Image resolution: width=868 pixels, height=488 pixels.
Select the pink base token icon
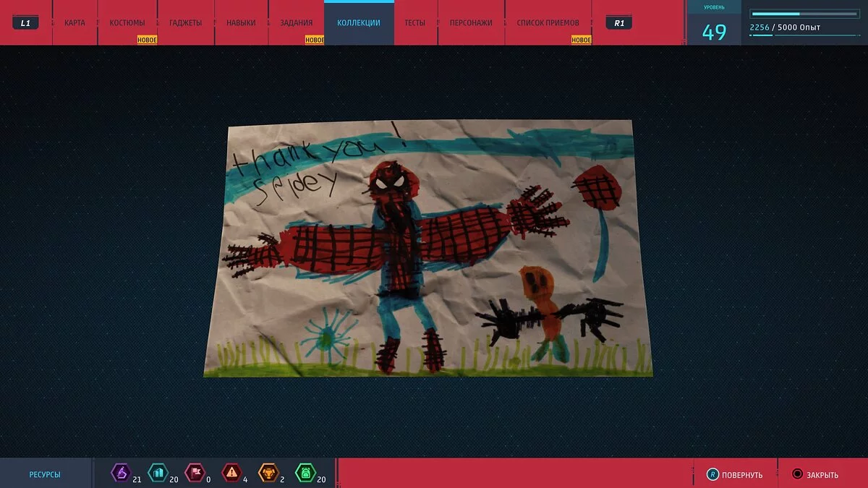tap(195, 473)
